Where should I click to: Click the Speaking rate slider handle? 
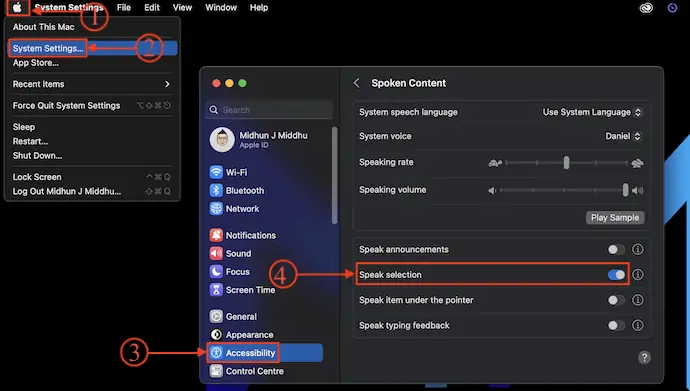click(566, 163)
